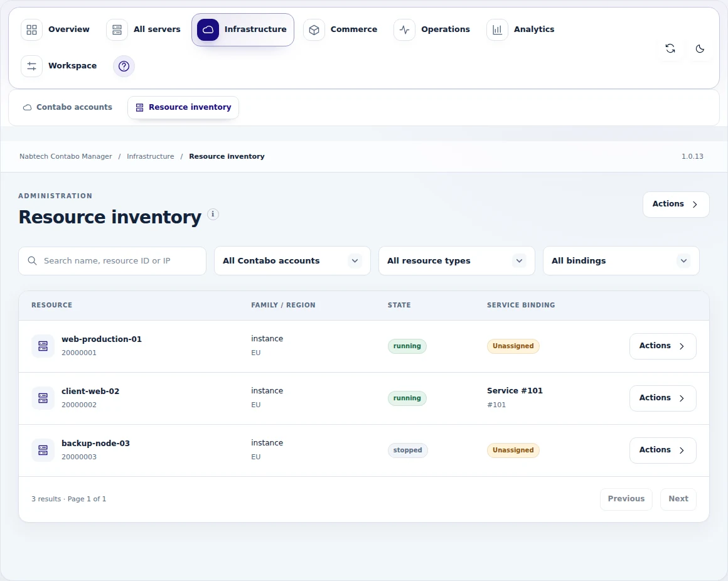The width and height of the screenshot is (728, 581).
Task: Toggle dark mode moon icon
Action: tap(700, 48)
